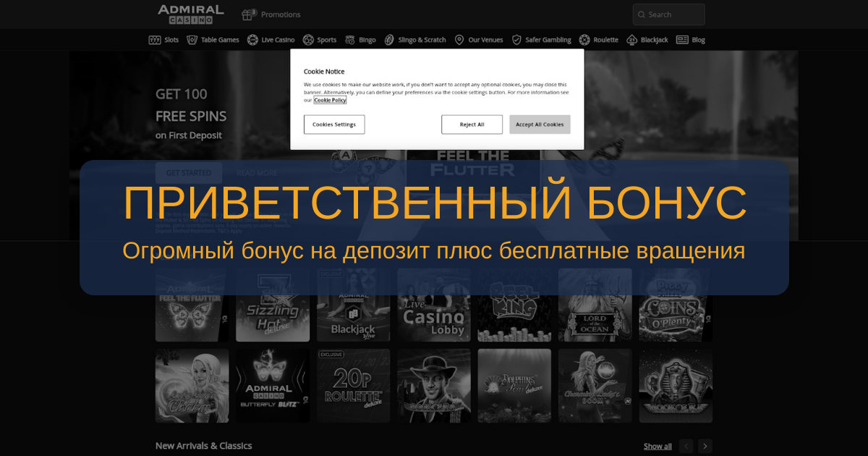Click the New Arrivals & Classics heading
This screenshot has height=456, width=868.
[x=204, y=446]
